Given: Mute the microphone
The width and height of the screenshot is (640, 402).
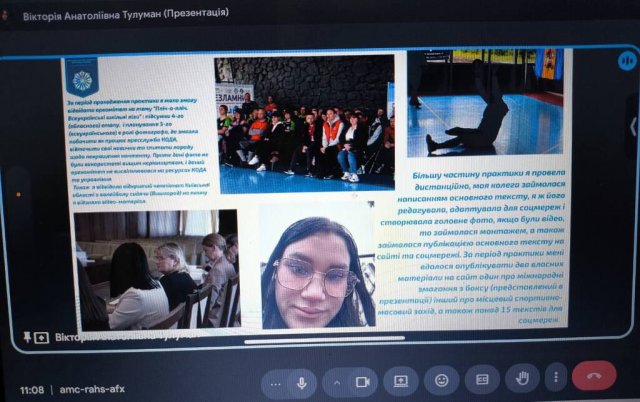Looking at the screenshot, I should pyautogui.click(x=301, y=381).
